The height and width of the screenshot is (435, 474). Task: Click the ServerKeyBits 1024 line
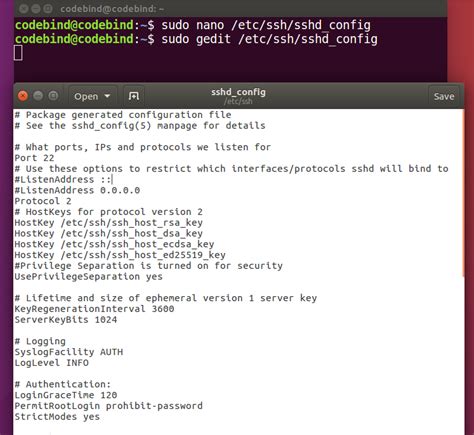coord(66,320)
